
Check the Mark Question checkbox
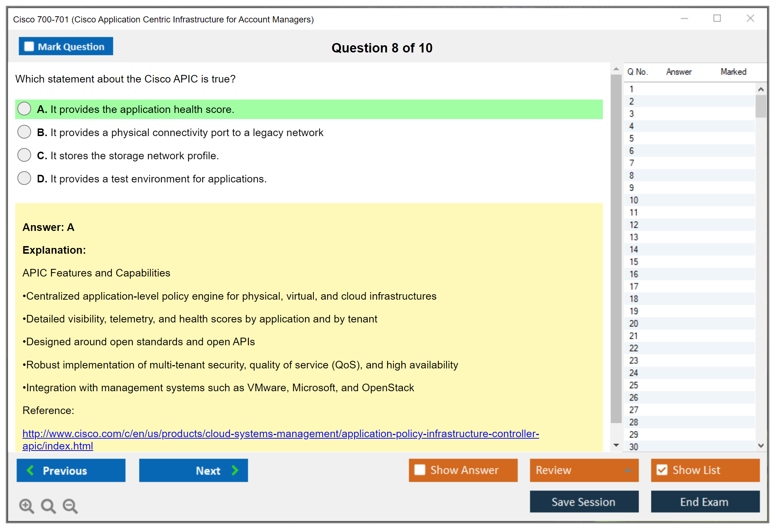29,46
